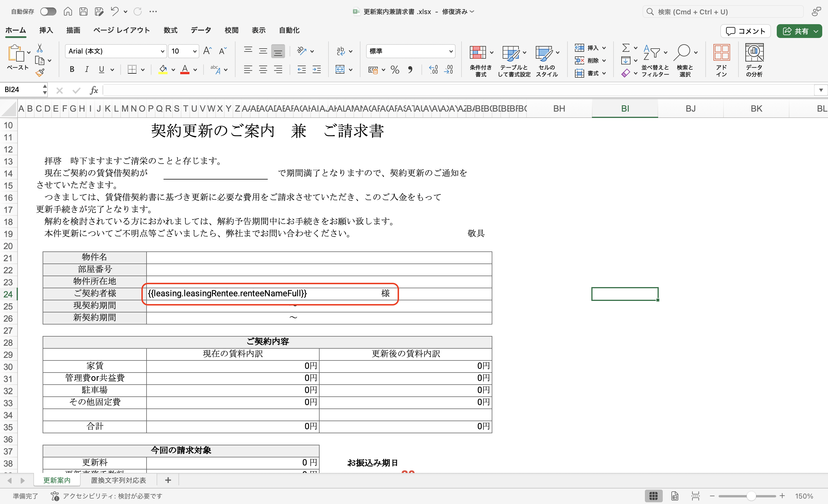828x504 pixels.
Task: Align text left
Action: pyautogui.click(x=248, y=70)
